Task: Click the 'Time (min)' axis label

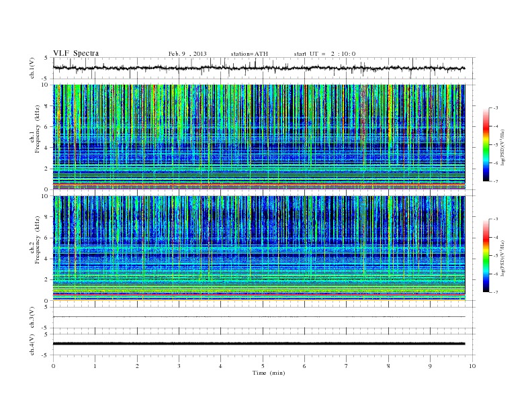Action: tap(269, 373)
